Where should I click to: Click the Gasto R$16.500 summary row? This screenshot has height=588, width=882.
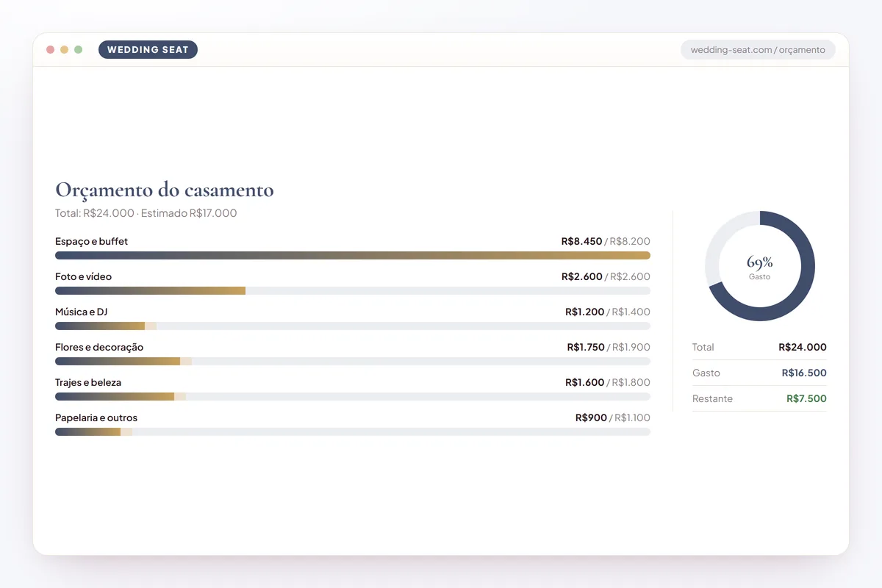759,373
